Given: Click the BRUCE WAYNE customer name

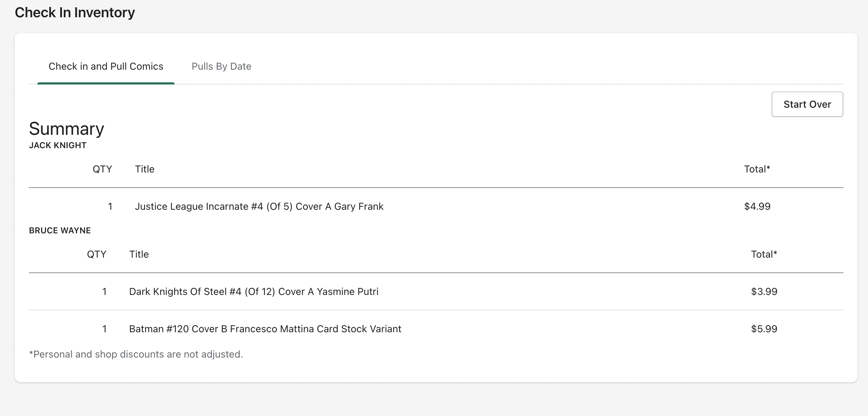Looking at the screenshot, I should (60, 231).
